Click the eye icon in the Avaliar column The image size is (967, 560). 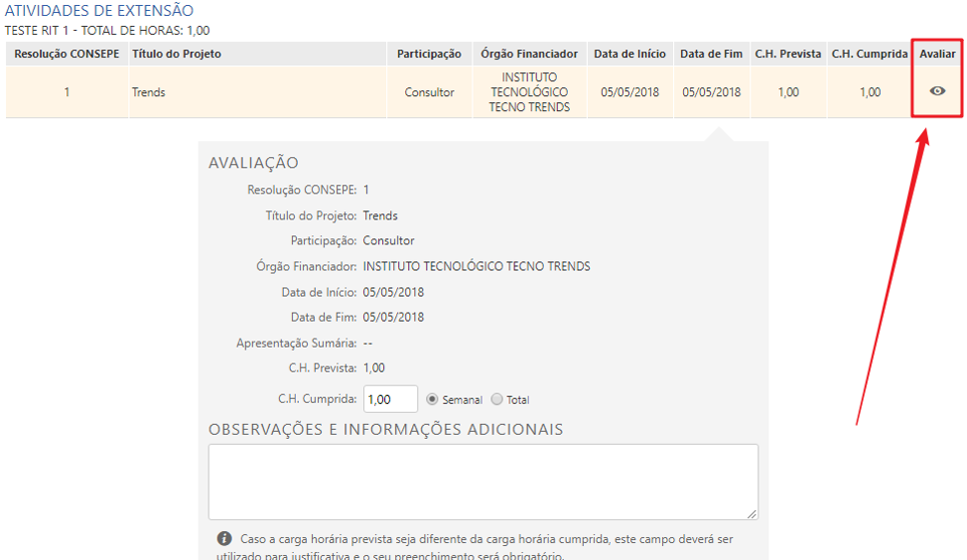click(936, 91)
